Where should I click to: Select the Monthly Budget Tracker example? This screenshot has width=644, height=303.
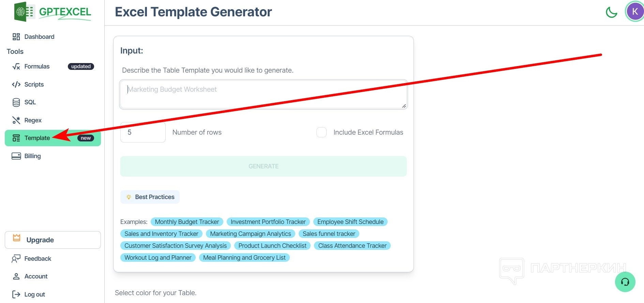click(187, 222)
